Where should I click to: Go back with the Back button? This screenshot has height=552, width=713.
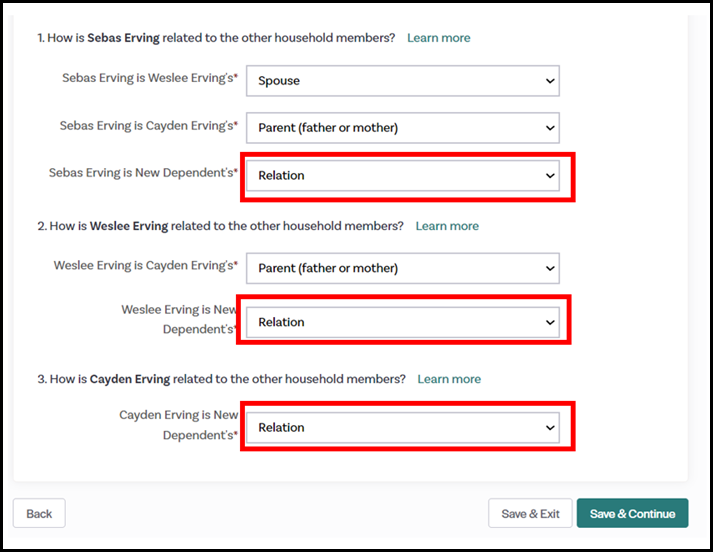click(x=39, y=514)
